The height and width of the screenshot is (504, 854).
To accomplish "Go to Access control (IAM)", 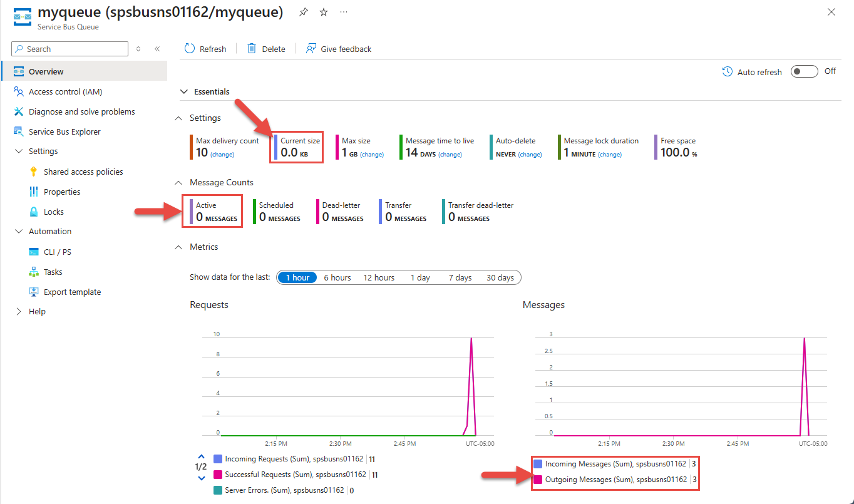I will point(65,91).
